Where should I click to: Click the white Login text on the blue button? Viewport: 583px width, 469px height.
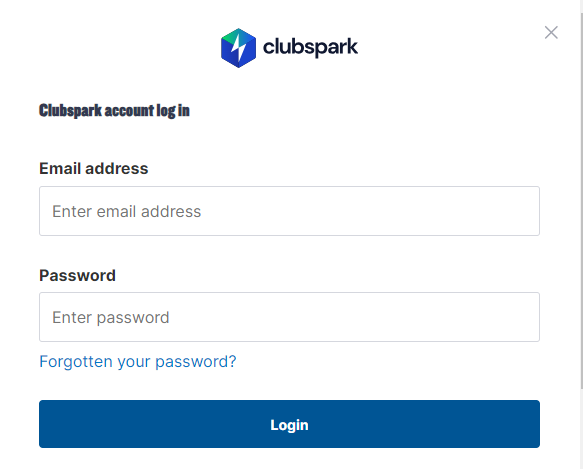(x=289, y=425)
